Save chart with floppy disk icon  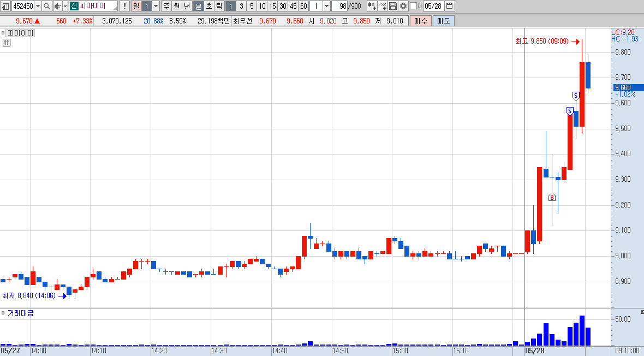pos(393,6)
